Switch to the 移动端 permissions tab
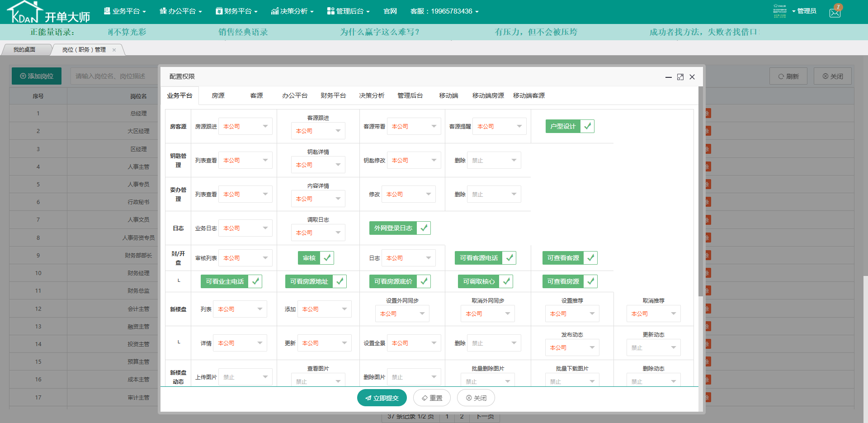The height and width of the screenshot is (423, 868). 448,95
